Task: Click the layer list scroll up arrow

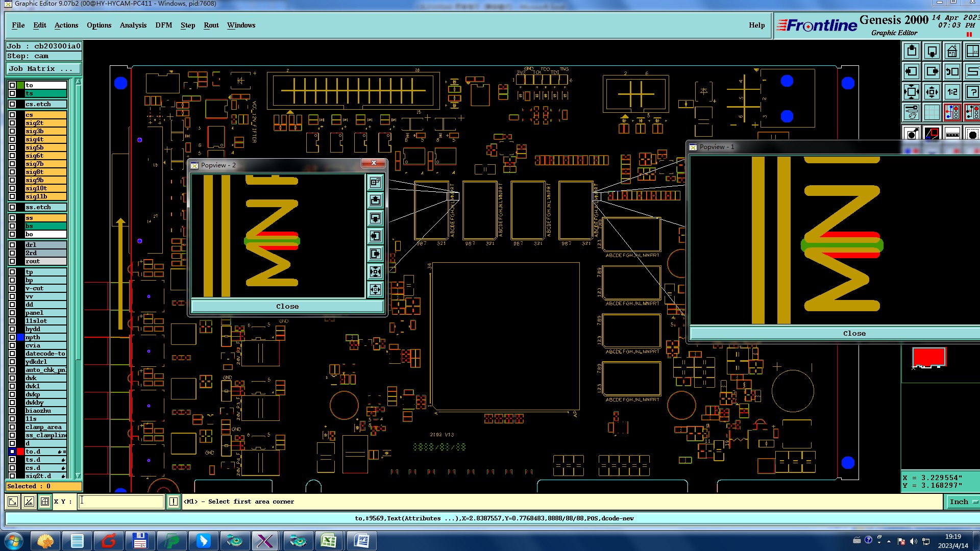Action: 78,82
